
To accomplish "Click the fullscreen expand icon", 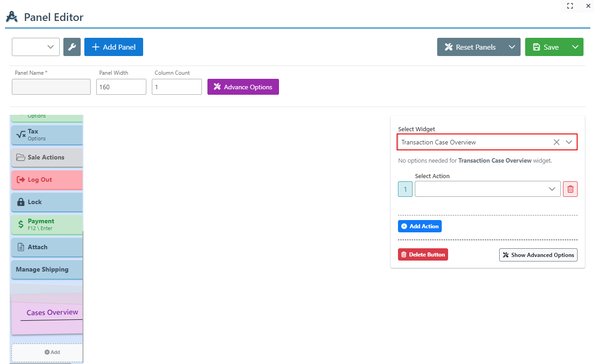I will coord(570,6).
